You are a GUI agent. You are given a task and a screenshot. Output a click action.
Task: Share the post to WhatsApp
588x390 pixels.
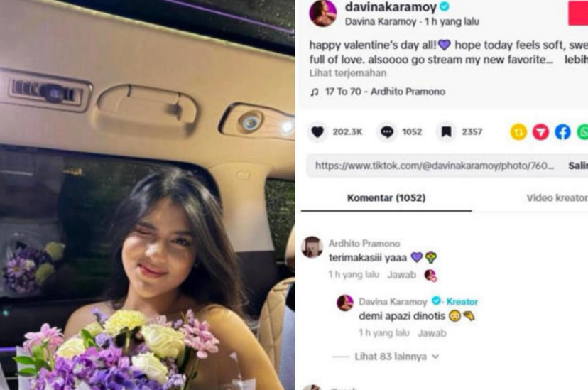click(583, 132)
